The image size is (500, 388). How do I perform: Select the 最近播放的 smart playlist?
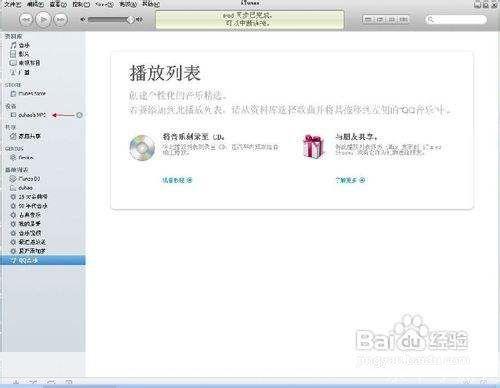28,242
